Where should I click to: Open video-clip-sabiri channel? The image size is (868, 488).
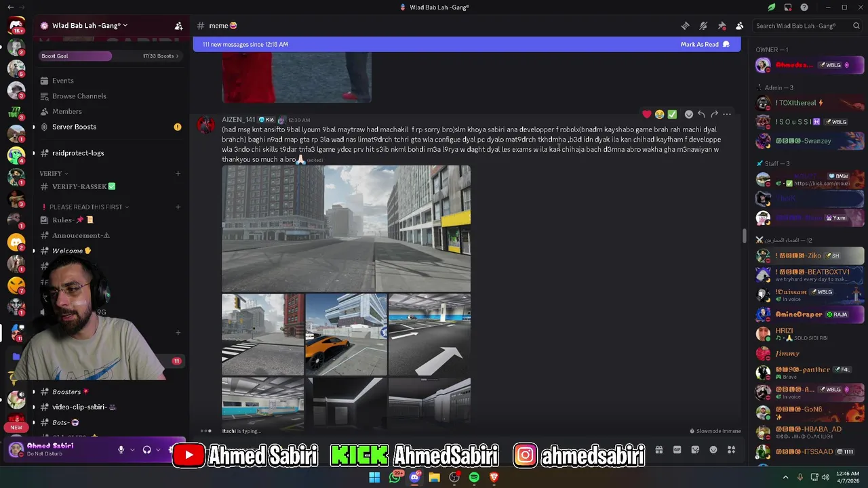pyautogui.click(x=110, y=407)
